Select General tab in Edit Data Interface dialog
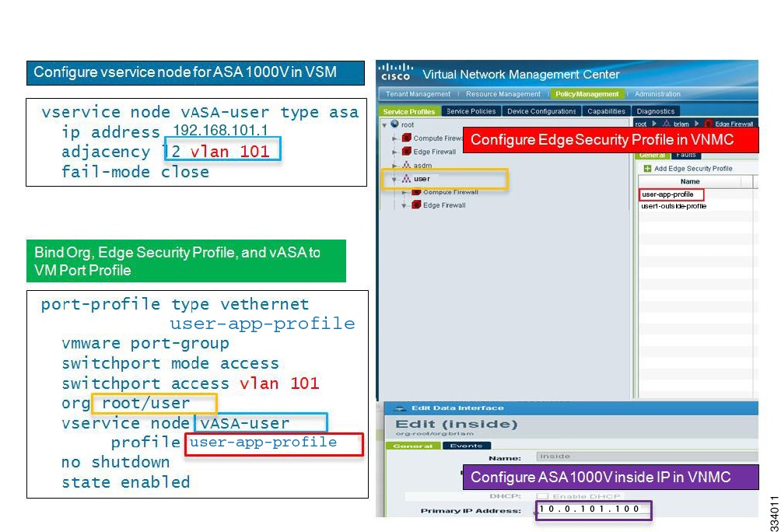This screenshot has height=532, width=781. coord(413,446)
